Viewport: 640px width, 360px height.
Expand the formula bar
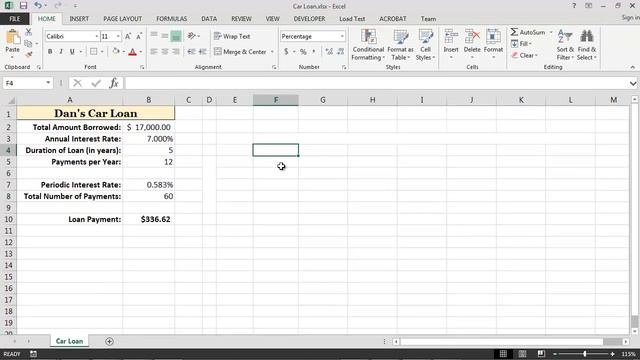click(x=633, y=83)
